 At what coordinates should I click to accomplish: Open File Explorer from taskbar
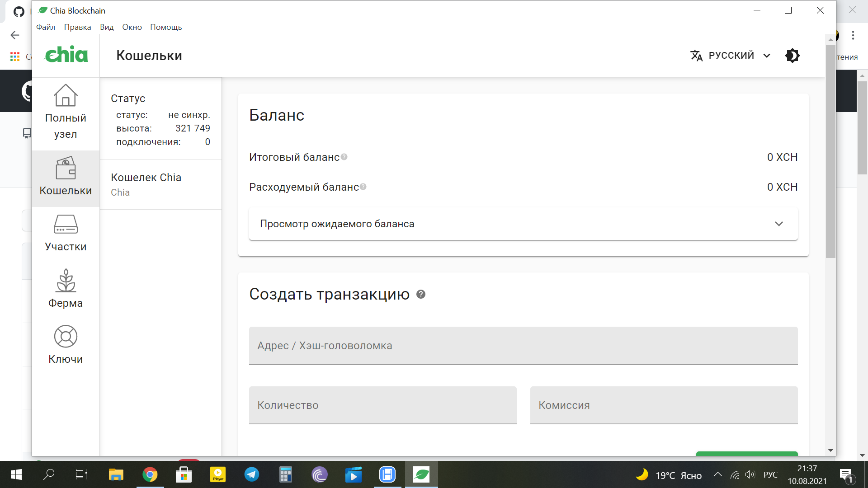pos(116,474)
